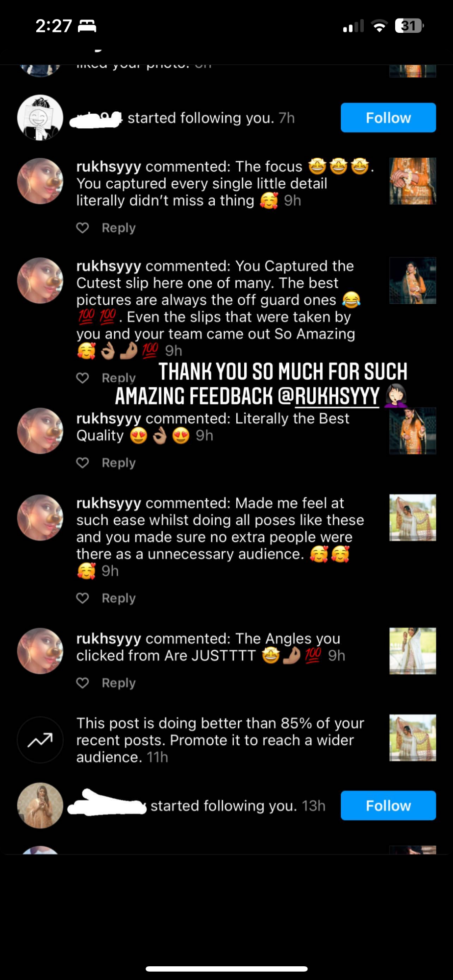Reply to 'Literally the Best Quality' comment
Image resolution: width=453 pixels, height=980 pixels.
click(119, 463)
